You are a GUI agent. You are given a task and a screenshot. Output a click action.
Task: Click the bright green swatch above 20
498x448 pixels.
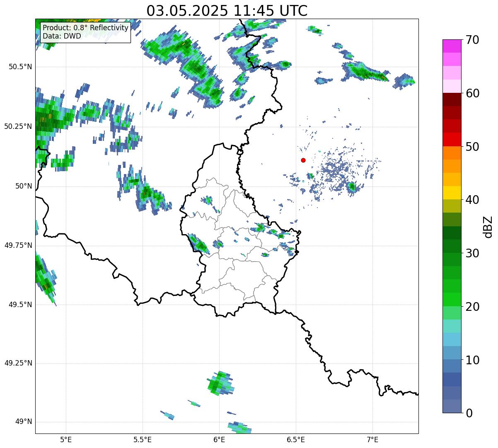[x=452, y=300]
